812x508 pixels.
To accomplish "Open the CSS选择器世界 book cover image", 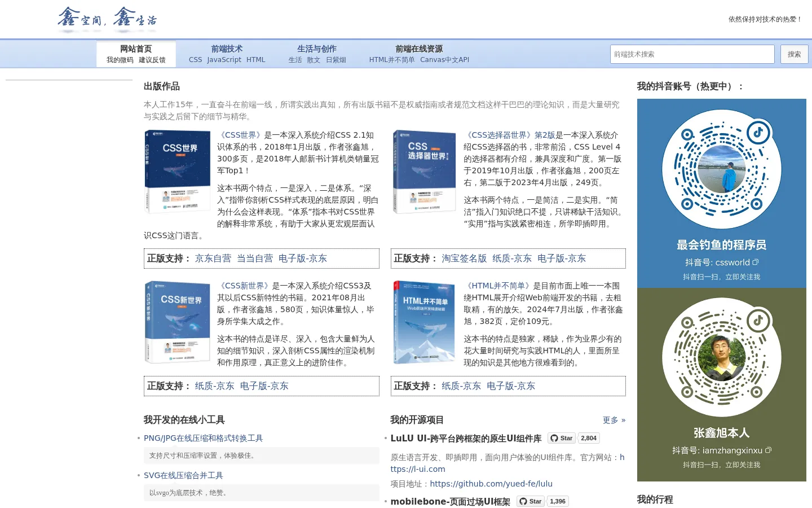I will click(424, 172).
